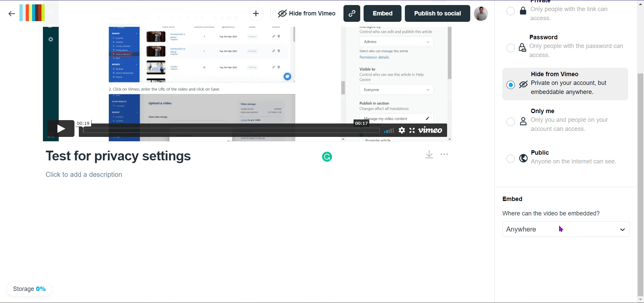644x303 pixels.
Task: Click the padlock icon beside Private option
Action: (523, 11)
